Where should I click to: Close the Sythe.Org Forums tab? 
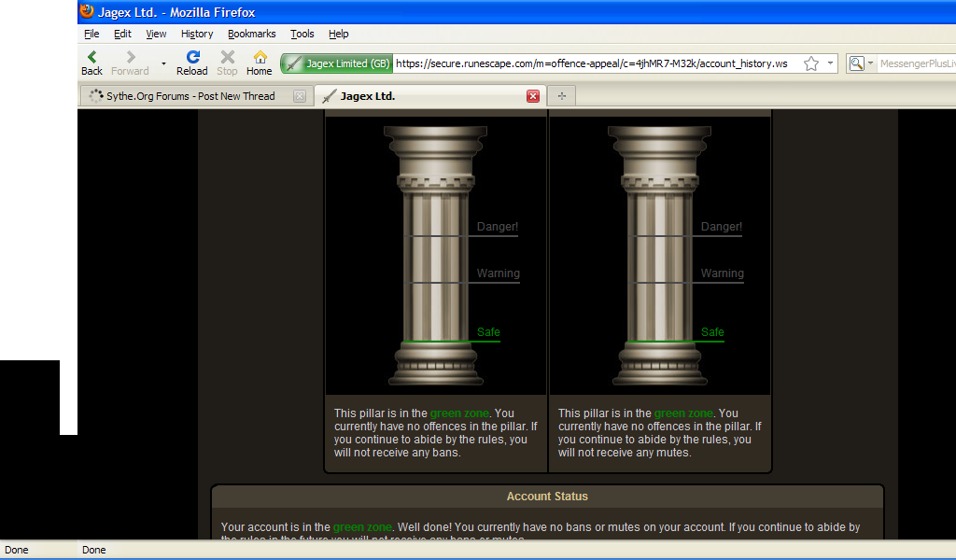(x=300, y=96)
